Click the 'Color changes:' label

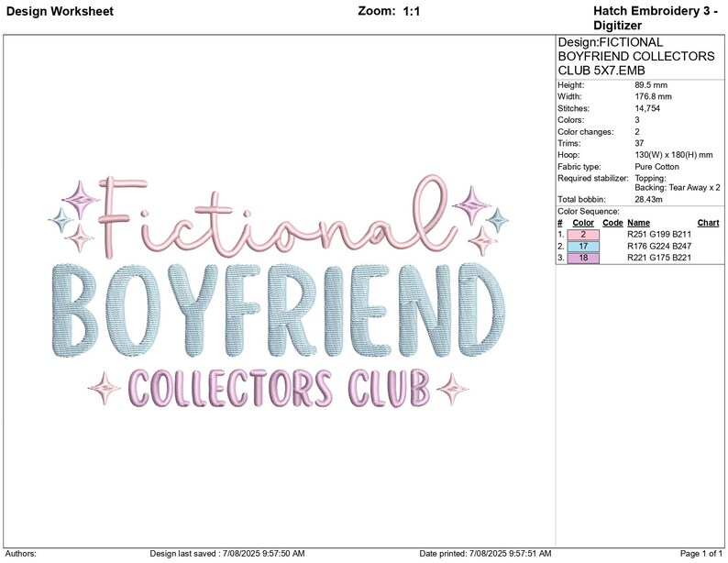pos(586,132)
